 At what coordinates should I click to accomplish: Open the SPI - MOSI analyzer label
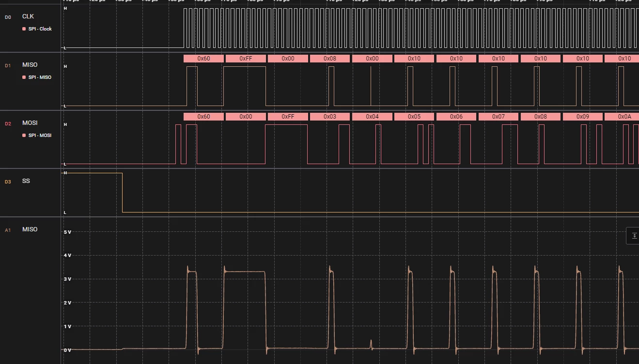(40, 136)
